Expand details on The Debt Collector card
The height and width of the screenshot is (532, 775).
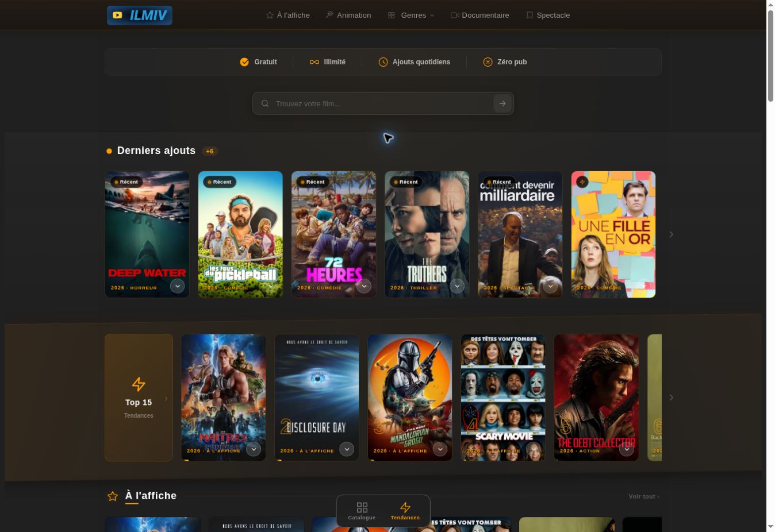[x=626, y=449]
